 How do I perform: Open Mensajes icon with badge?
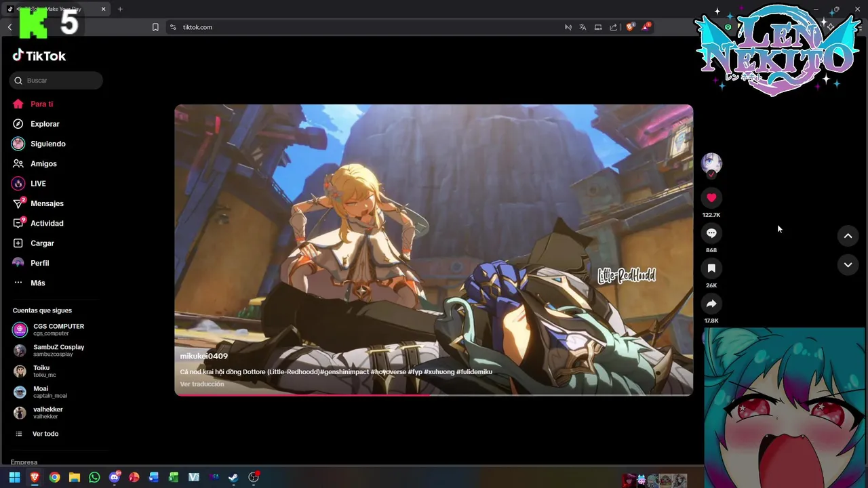pyautogui.click(x=18, y=203)
